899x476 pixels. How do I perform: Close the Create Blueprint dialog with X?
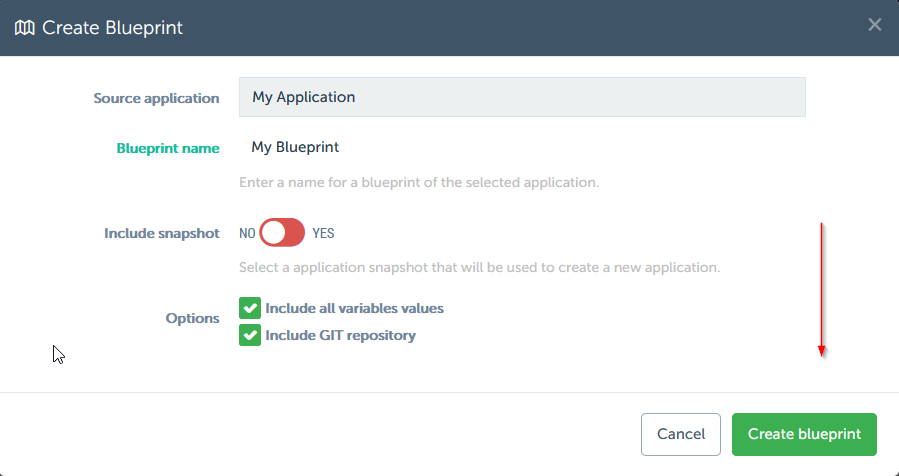click(874, 25)
